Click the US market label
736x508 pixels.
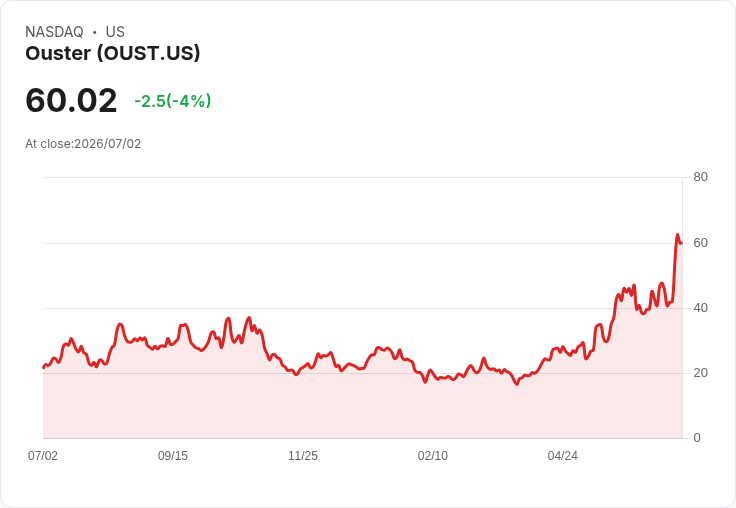click(115, 32)
